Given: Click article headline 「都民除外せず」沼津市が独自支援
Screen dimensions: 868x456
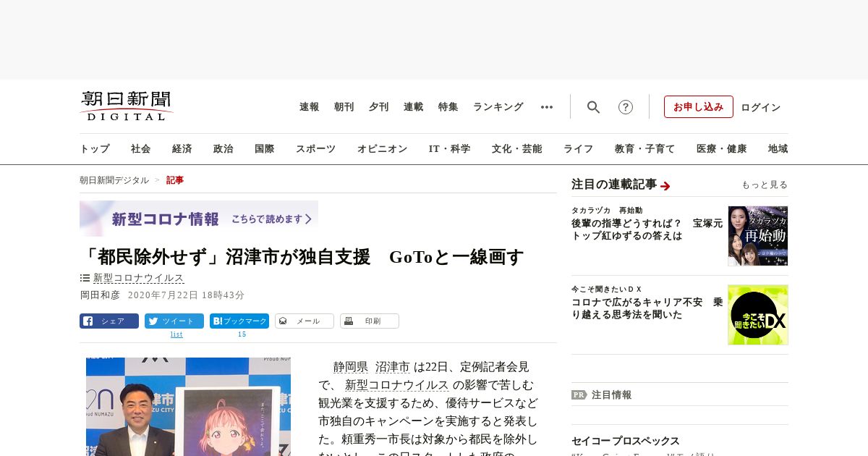Looking at the screenshot, I should [x=302, y=257].
